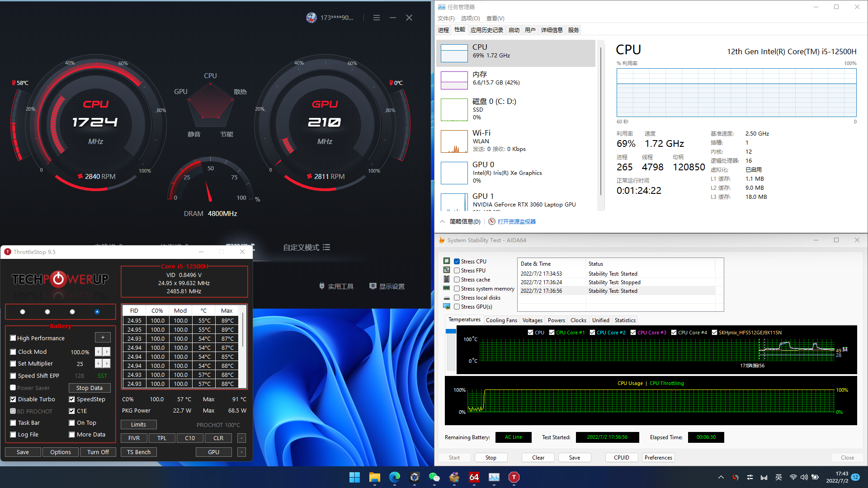868x488 pixels.
Task: Uncheck the Disable Turbo checkbox
Action: point(13,399)
